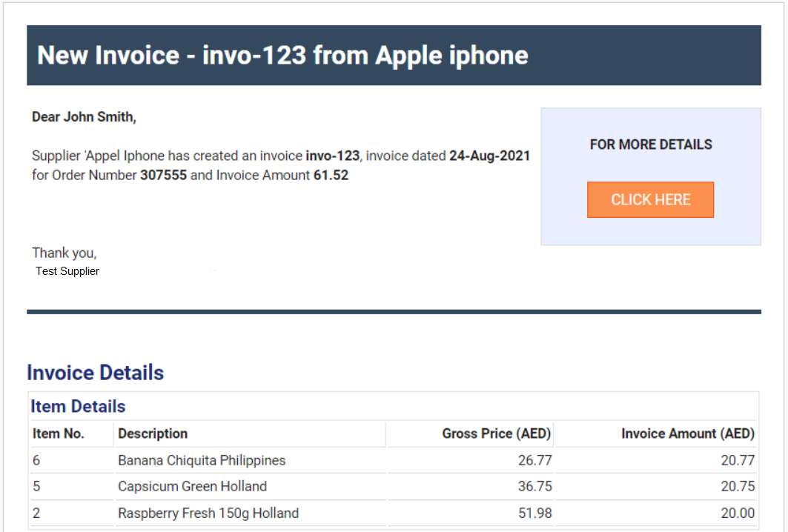The height and width of the screenshot is (532, 788).
Task: Click item number 2 cell
Action: [x=36, y=513]
